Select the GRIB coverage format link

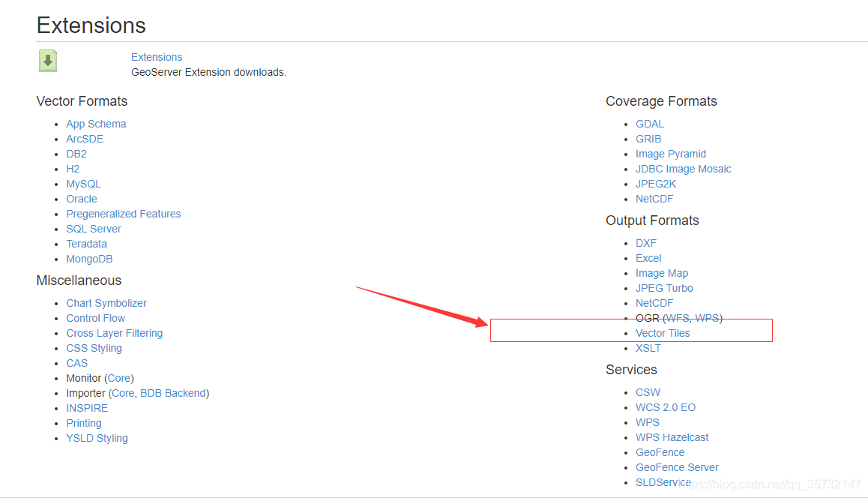648,139
